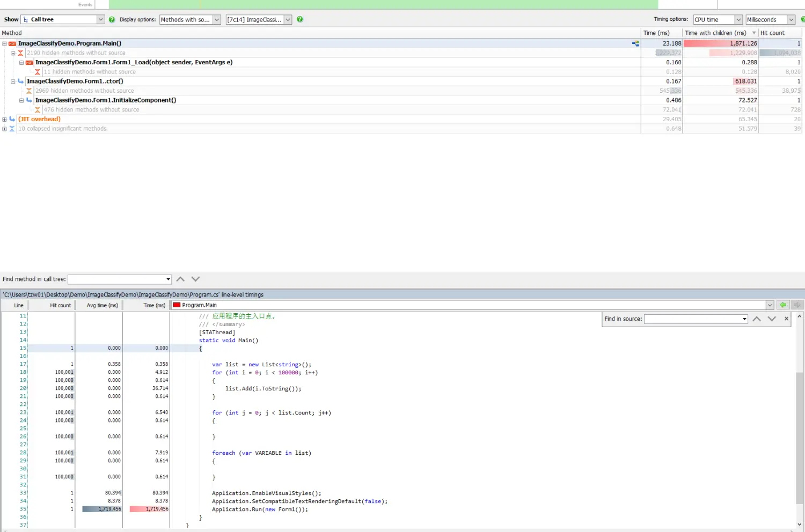Screen dimensions: 805x532
Task: Click the scroll down arrow in source view
Action: tap(799, 524)
